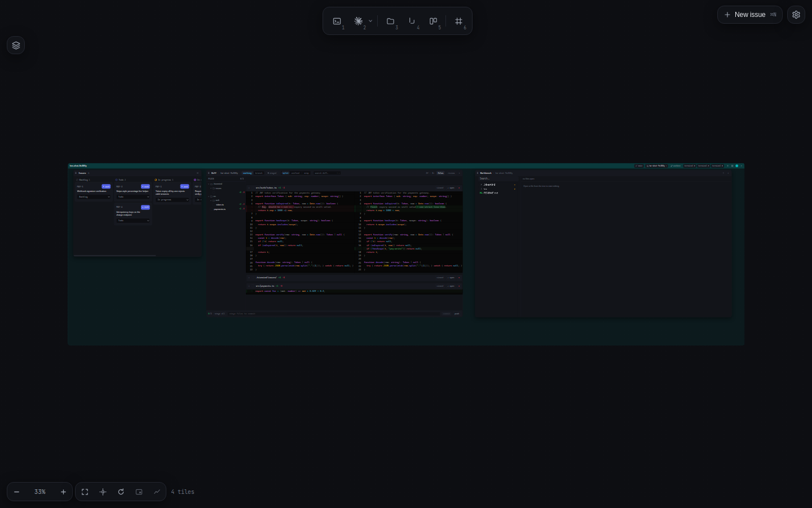Open the layers panel icon
812x508 pixels.
[16, 45]
